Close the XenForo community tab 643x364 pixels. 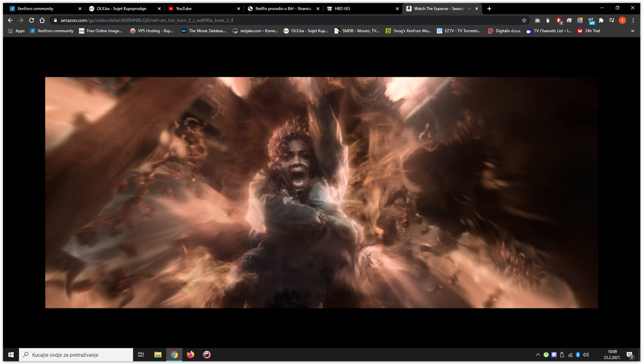click(80, 9)
